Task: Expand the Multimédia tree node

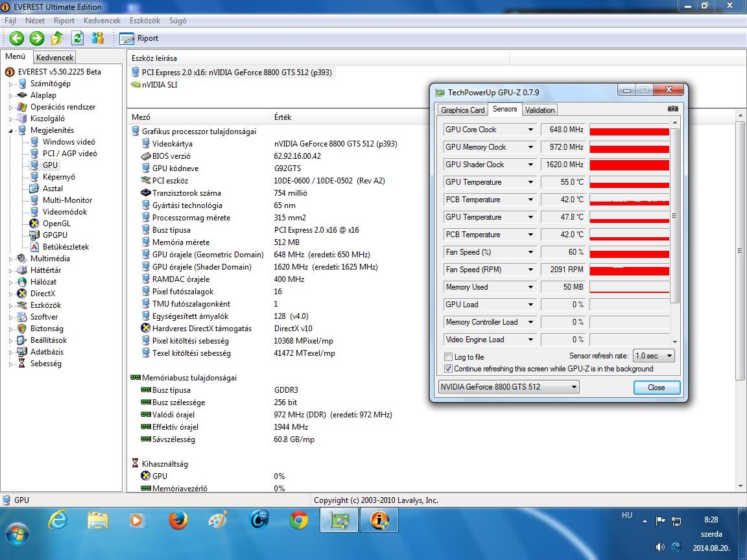Action: 10,259
